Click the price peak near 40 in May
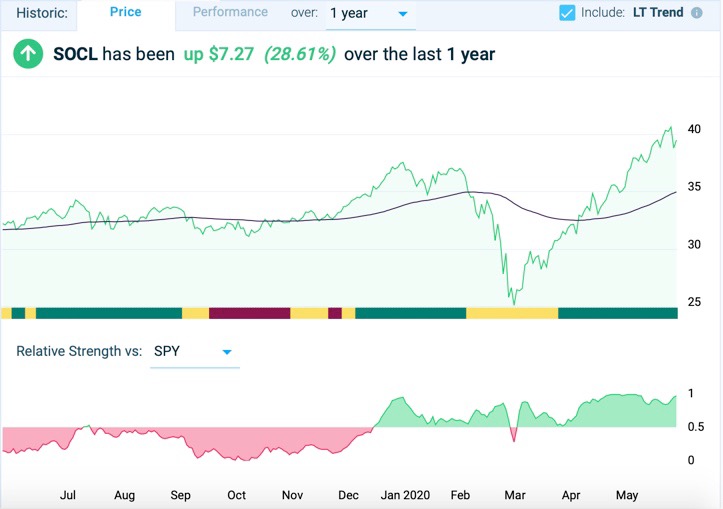The width and height of the screenshot is (723, 509). point(670,128)
